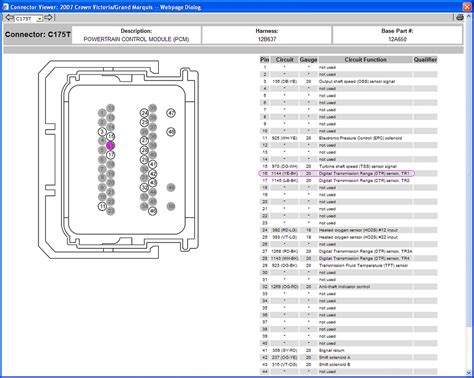Select the DTR sensor TR2 row
Screen dimensions: 474x378
348,180
